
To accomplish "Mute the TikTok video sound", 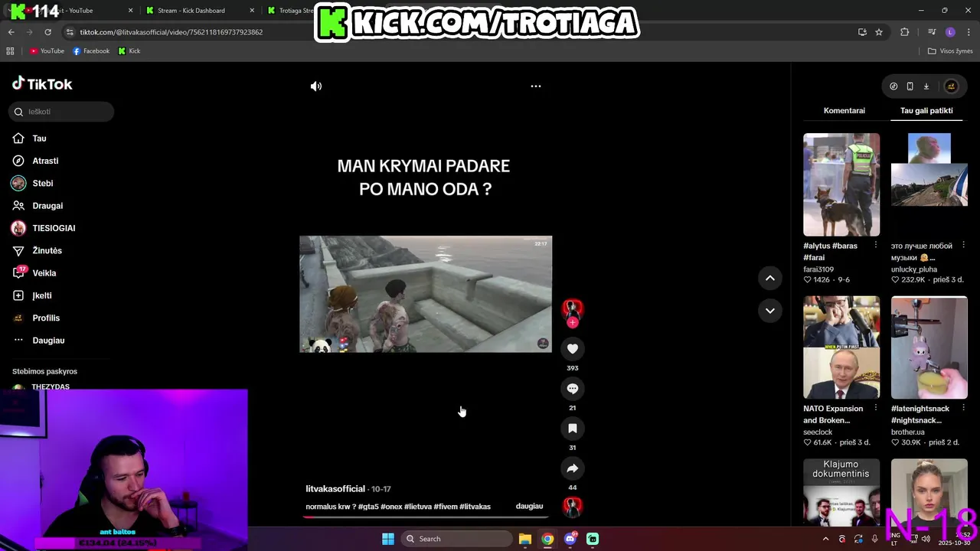I will point(316,86).
